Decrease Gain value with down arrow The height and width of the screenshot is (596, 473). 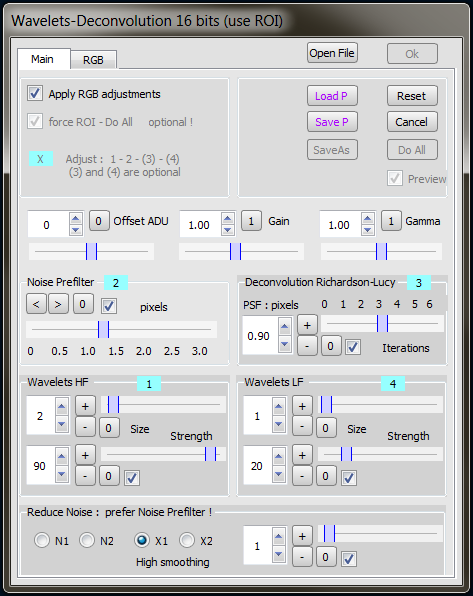227,230
